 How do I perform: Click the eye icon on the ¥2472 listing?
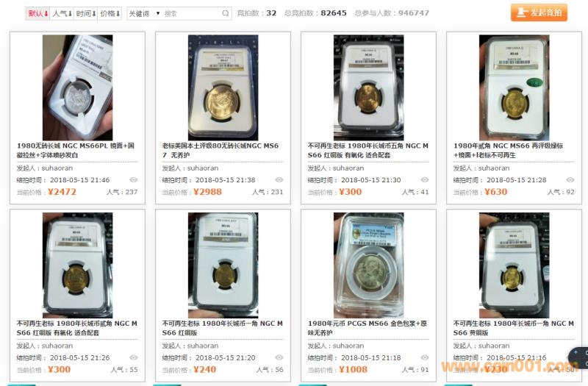(x=134, y=180)
